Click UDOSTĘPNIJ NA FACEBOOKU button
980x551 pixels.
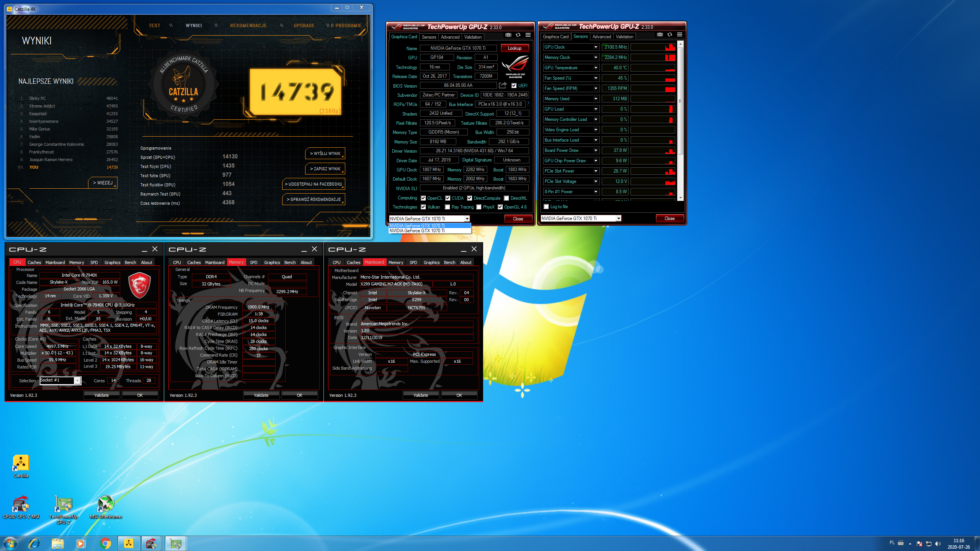click(314, 184)
